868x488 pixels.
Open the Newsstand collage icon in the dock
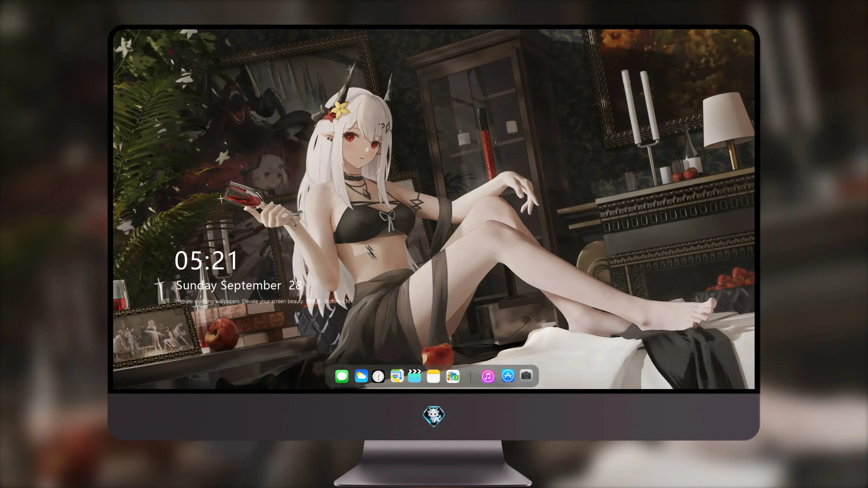click(x=453, y=376)
